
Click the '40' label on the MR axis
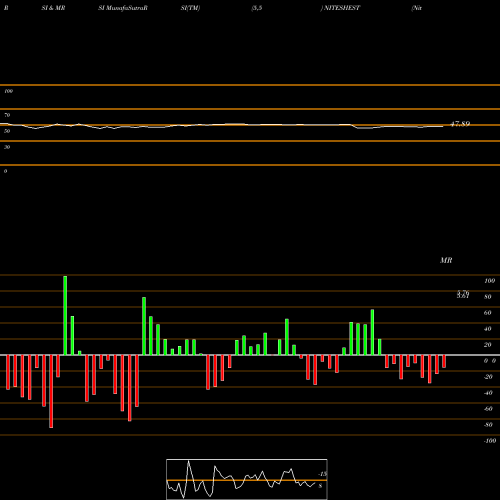488,329
